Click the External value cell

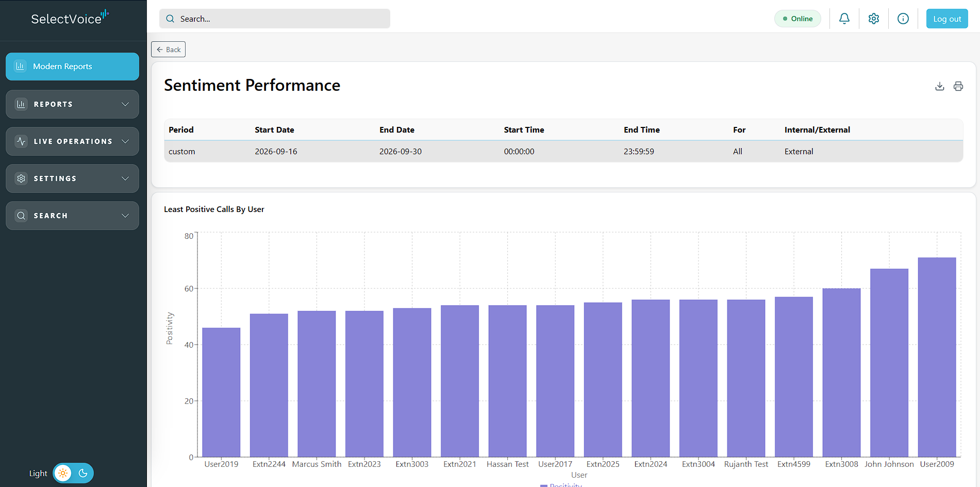click(x=799, y=152)
